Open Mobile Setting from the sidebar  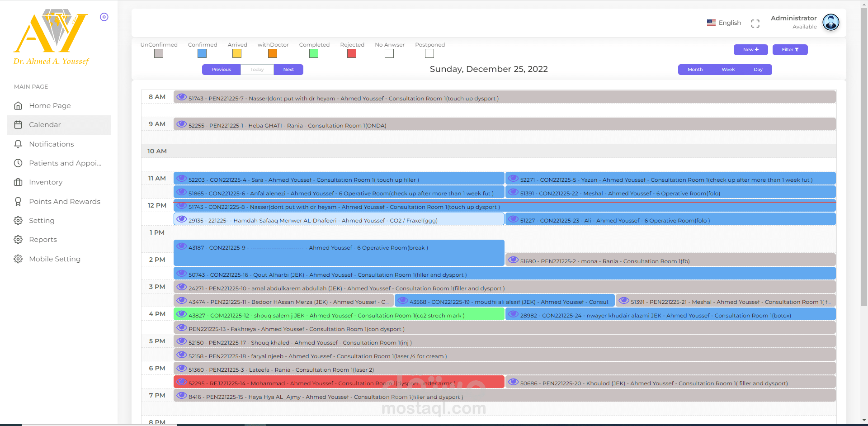pyautogui.click(x=54, y=259)
